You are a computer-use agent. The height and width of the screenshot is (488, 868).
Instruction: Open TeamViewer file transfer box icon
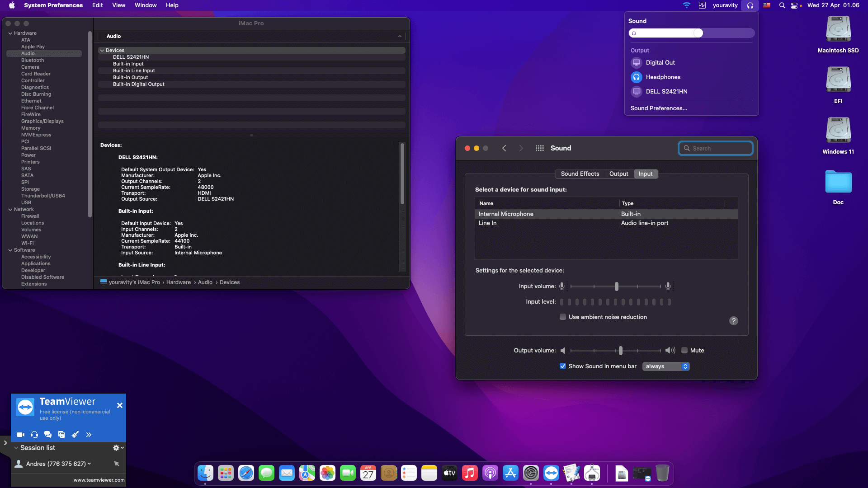pyautogui.click(x=61, y=435)
